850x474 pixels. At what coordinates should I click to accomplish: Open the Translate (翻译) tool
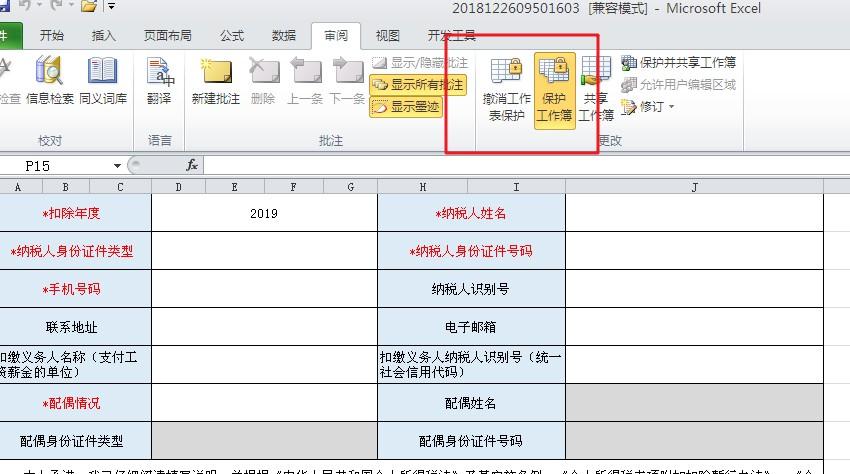tap(159, 80)
